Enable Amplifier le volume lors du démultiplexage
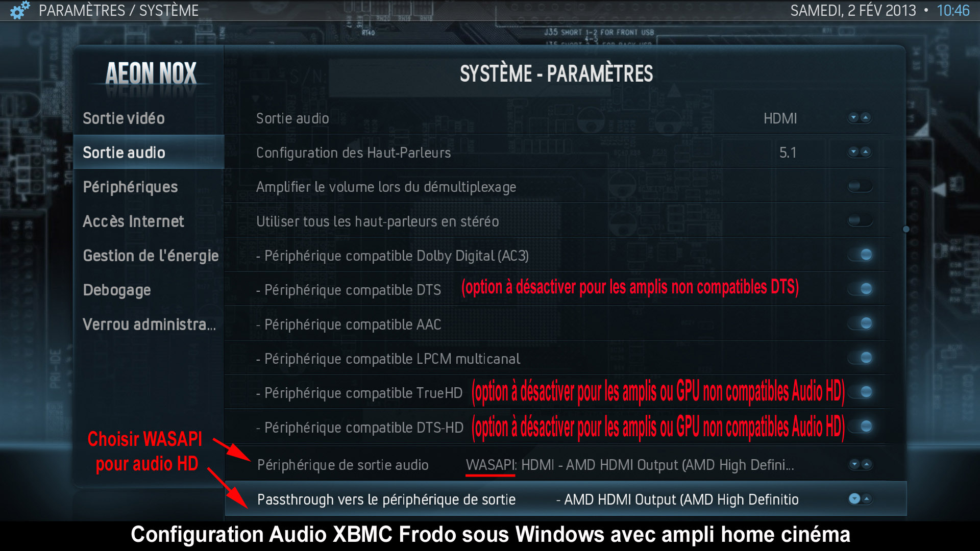 pyautogui.click(x=860, y=186)
